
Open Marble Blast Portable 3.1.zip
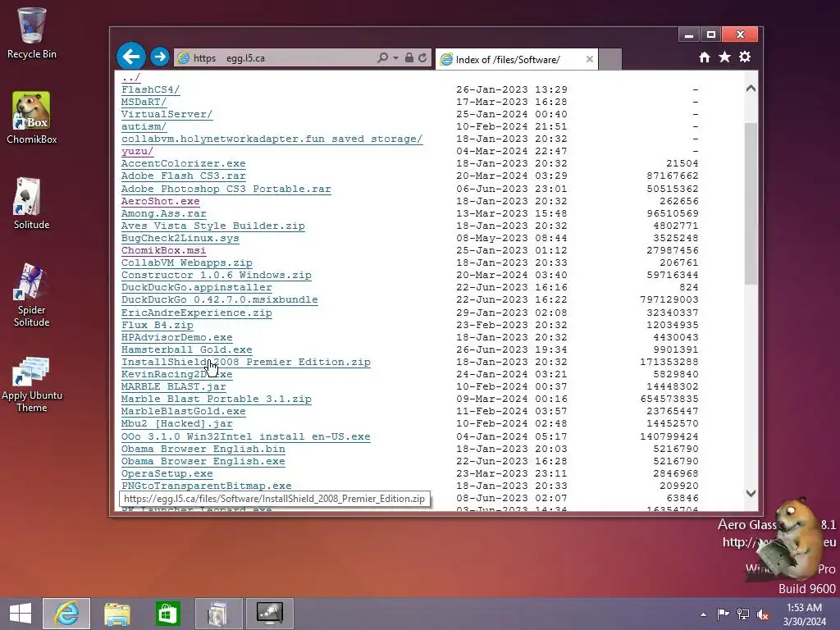[x=216, y=399]
